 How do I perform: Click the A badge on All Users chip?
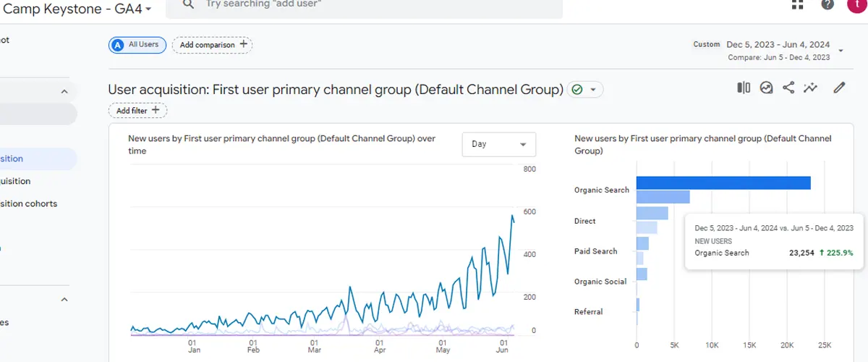(117, 45)
